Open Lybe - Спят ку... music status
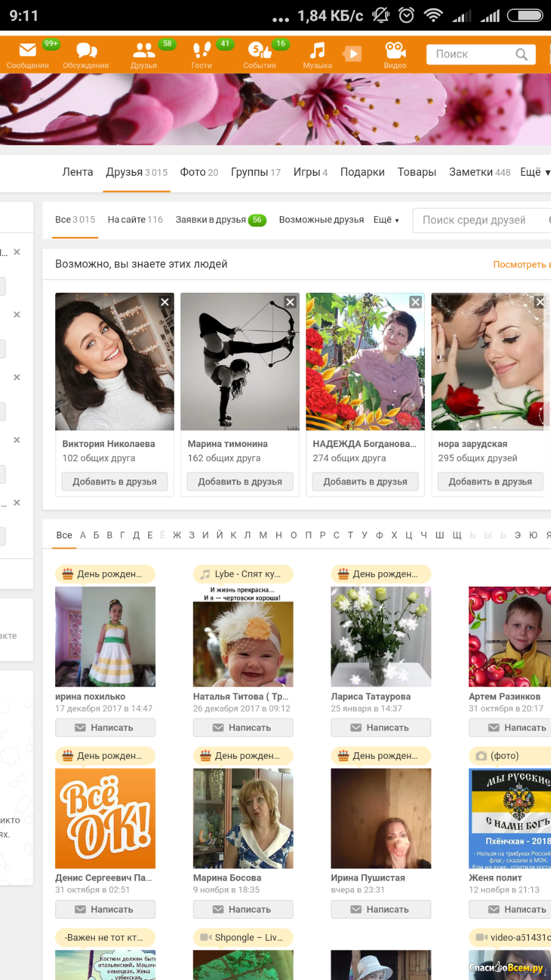Viewport: 551px width, 980px height. [x=243, y=574]
